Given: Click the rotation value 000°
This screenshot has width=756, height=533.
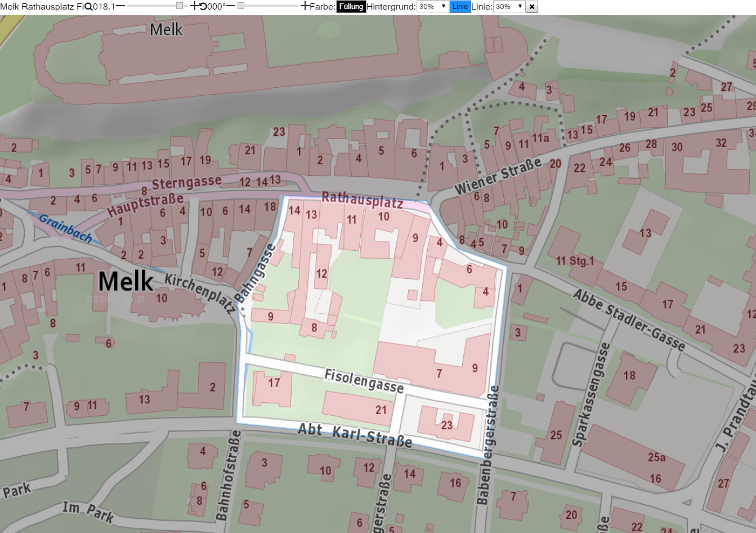Looking at the screenshot, I should coord(216,7).
